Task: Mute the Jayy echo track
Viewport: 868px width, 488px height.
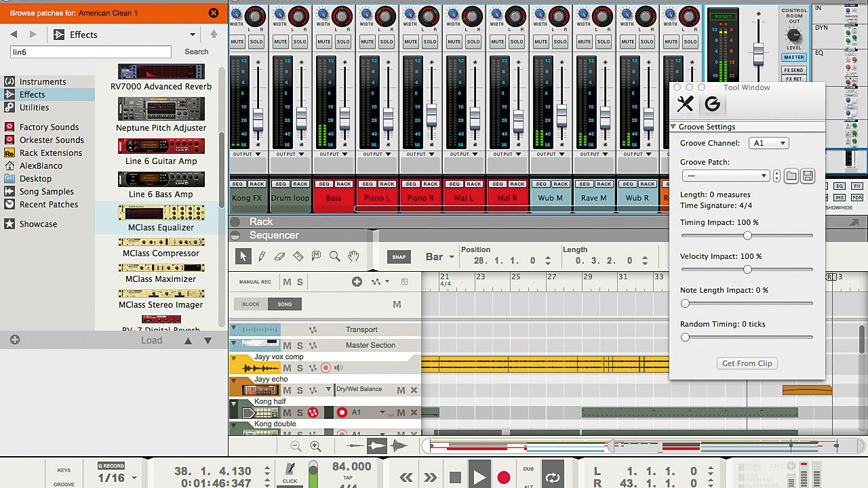Action: pyautogui.click(x=287, y=390)
